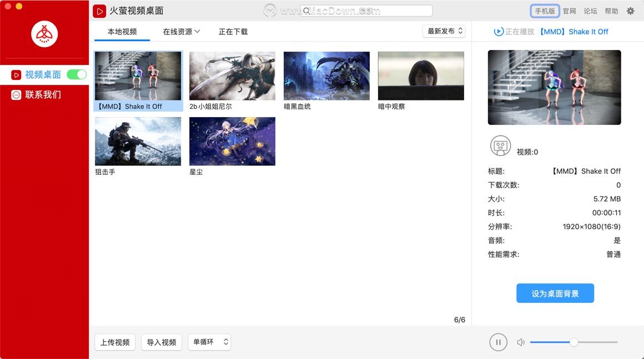Enable 手机版 mode in the title bar
The image size is (644, 359).
545,11
